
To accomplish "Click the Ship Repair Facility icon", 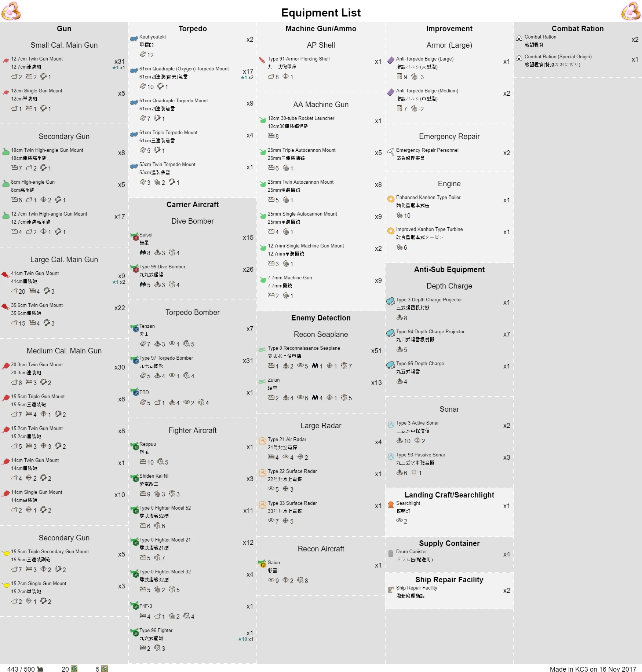I will point(391,590).
